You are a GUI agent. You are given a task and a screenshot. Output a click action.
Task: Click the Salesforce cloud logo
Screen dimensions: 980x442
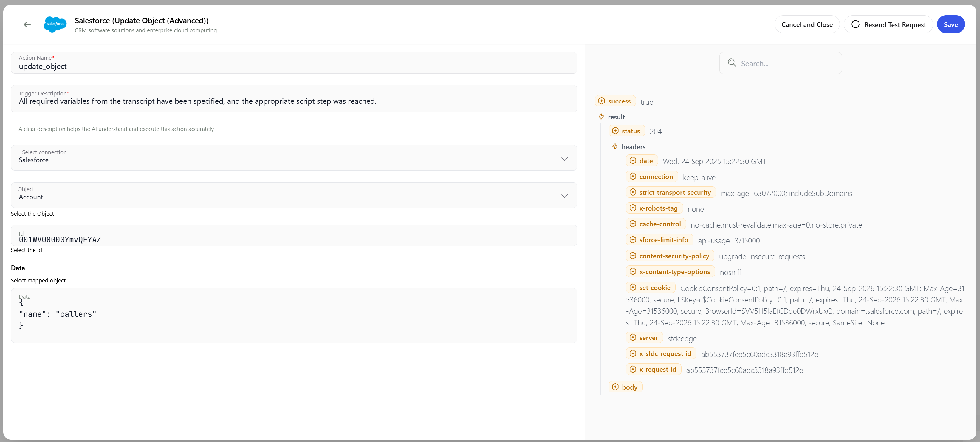pos(55,24)
